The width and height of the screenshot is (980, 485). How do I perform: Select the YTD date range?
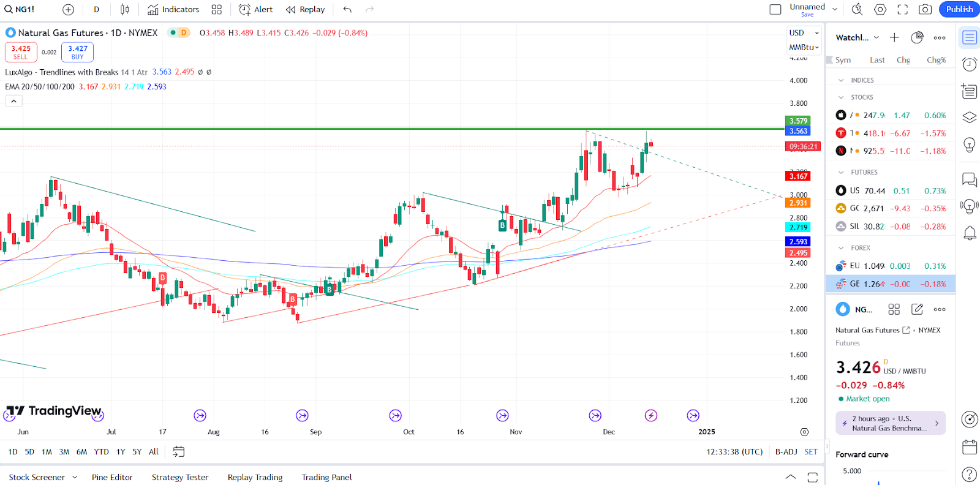pyautogui.click(x=101, y=452)
